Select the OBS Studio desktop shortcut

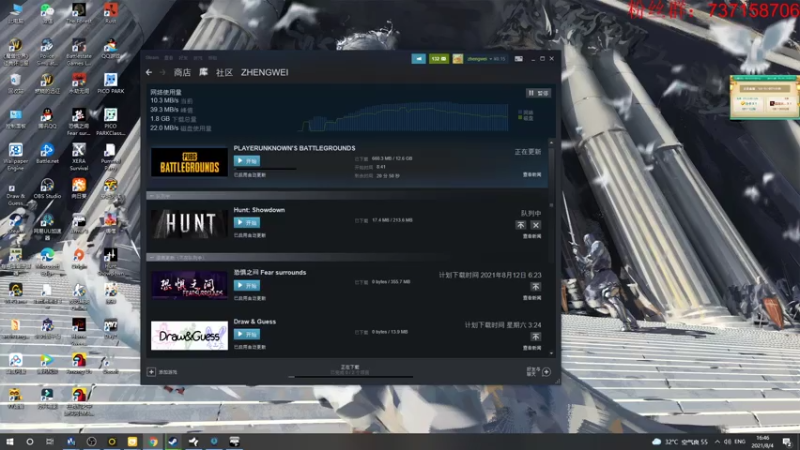click(47, 188)
